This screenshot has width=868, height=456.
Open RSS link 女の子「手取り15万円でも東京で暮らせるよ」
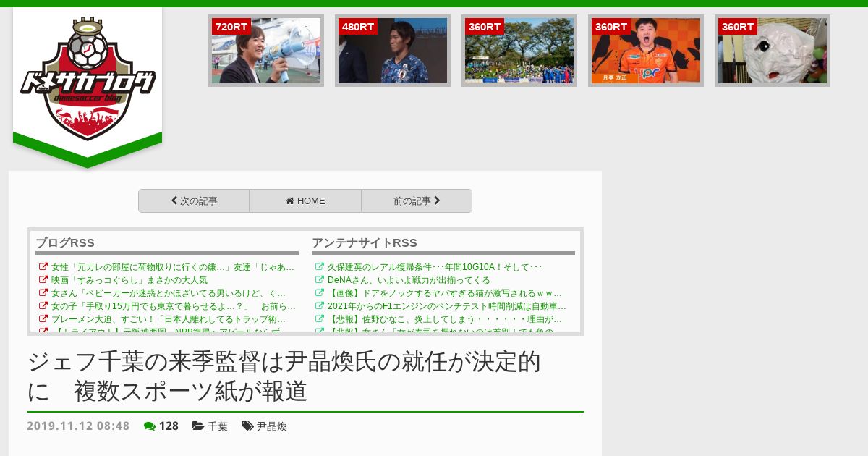point(174,306)
